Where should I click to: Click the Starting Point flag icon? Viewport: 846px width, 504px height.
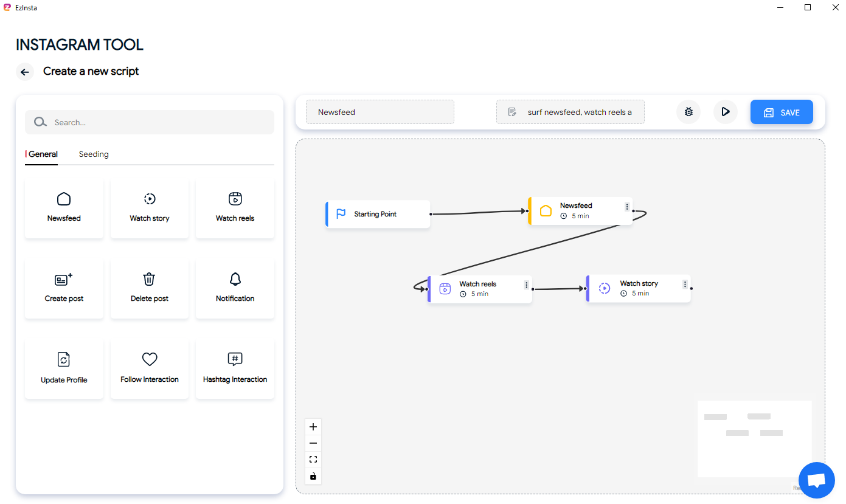point(341,214)
